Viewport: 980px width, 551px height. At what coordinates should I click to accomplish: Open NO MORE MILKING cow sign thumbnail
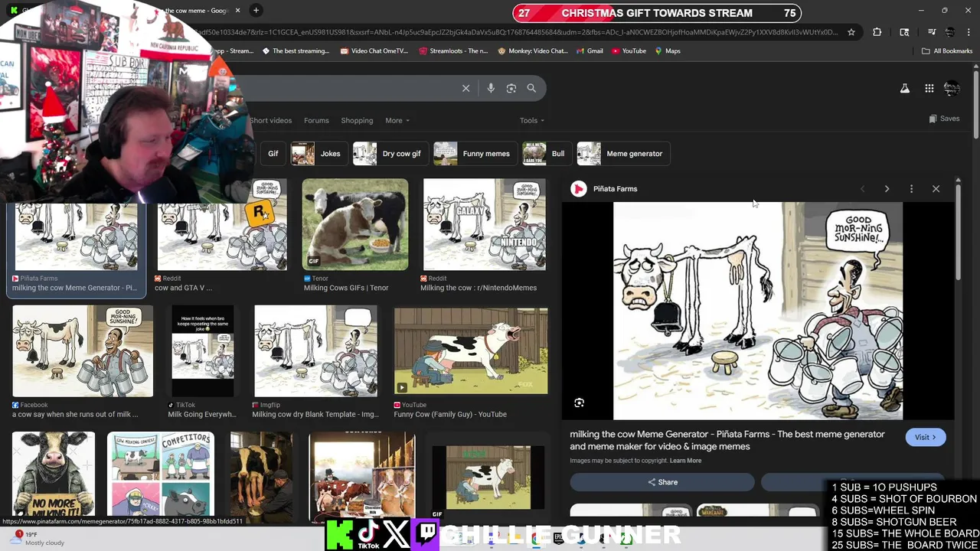click(x=54, y=474)
